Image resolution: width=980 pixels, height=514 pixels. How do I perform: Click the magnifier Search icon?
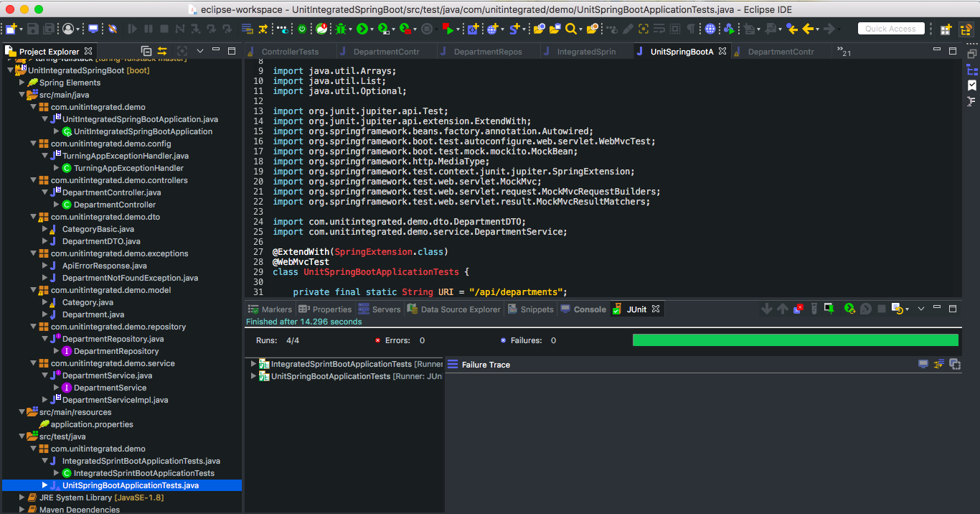(x=570, y=29)
